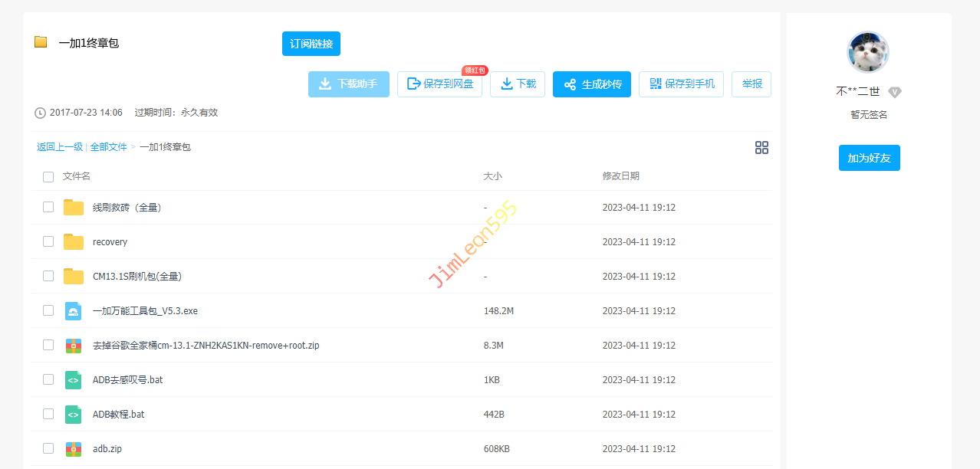
Task: Tick the checkbox next to adb.zip
Action: [x=48, y=448]
